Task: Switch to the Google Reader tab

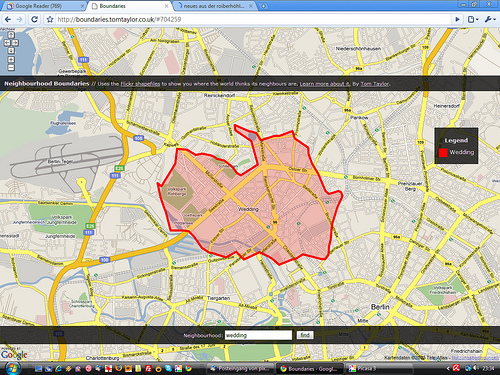Action: [43, 6]
